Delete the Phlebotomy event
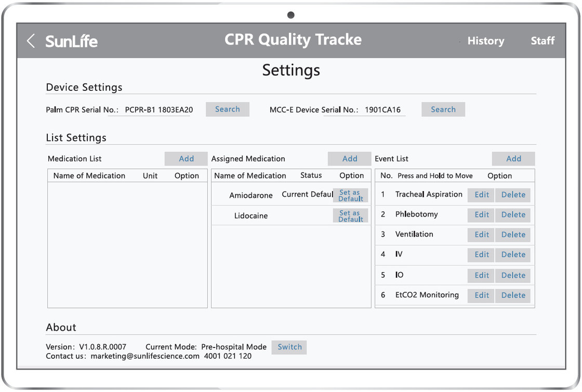 coord(513,215)
